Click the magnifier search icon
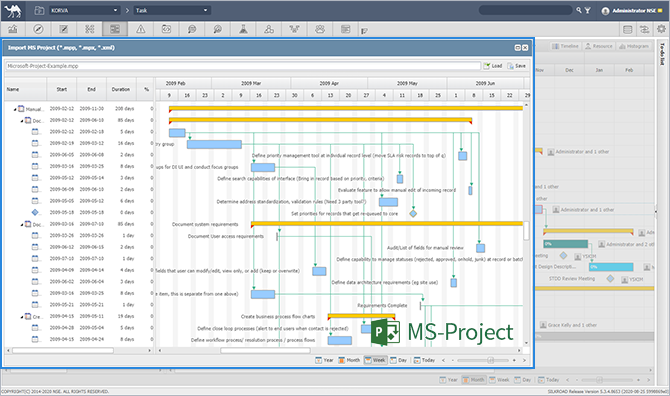Image resolution: width=670 pixels, height=396 pixels. (579, 10)
